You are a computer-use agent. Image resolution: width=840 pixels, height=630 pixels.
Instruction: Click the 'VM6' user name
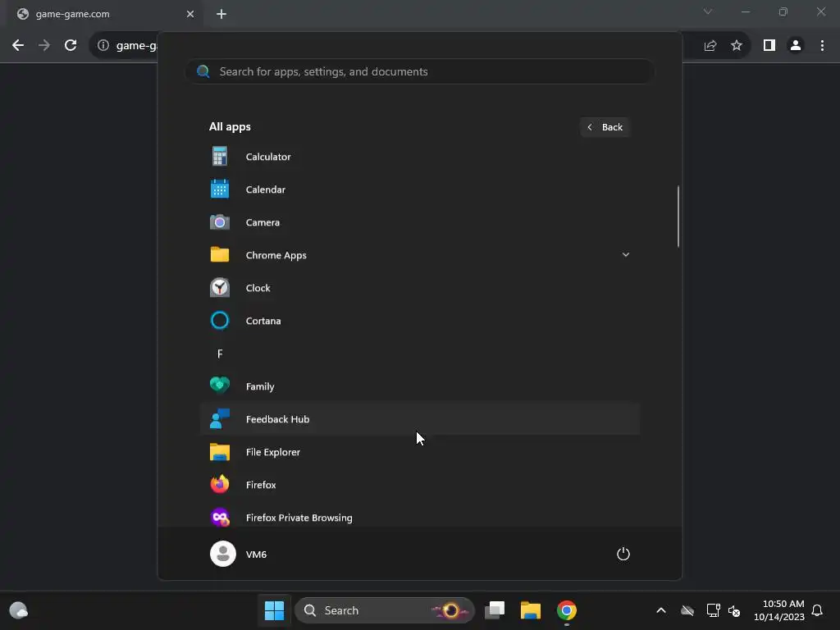coord(256,554)
